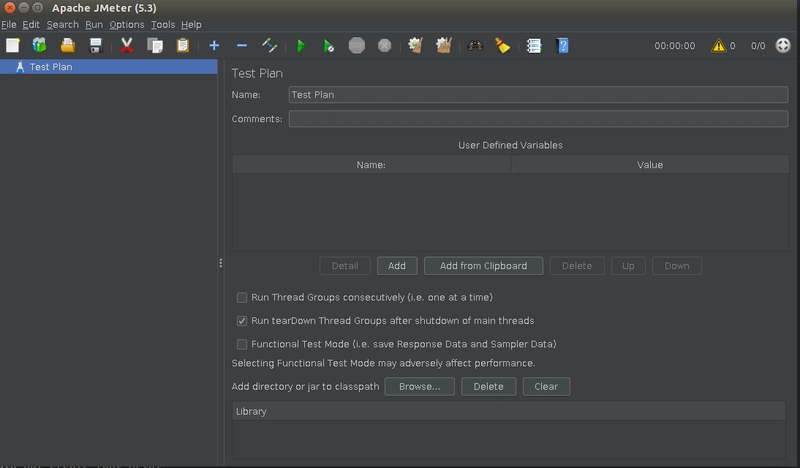Click the Up button
This screenshot has width=800, height=468.
(x=628, y=266)
